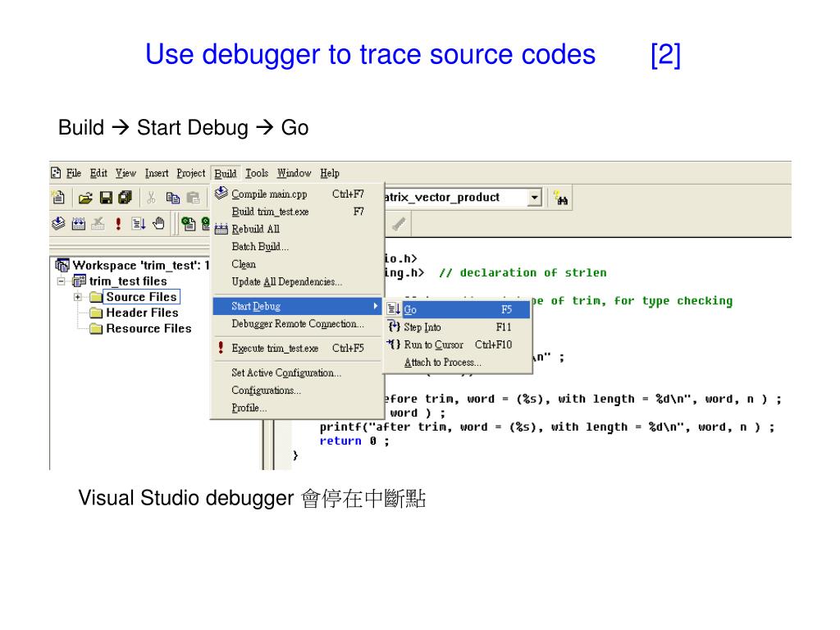The height and width of the screenshot is (630, 840).
Task: Click the Step Into braces icon
Action: point(394,326)
